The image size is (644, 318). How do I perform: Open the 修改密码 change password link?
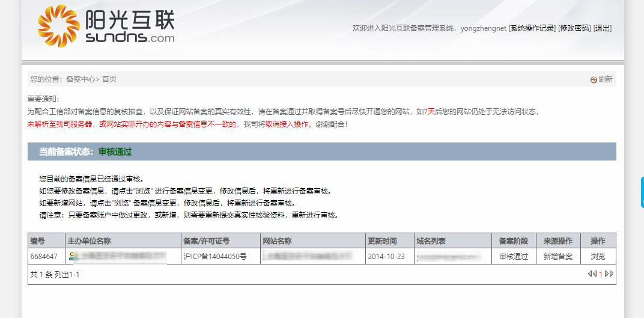click(x=574, y=28)
